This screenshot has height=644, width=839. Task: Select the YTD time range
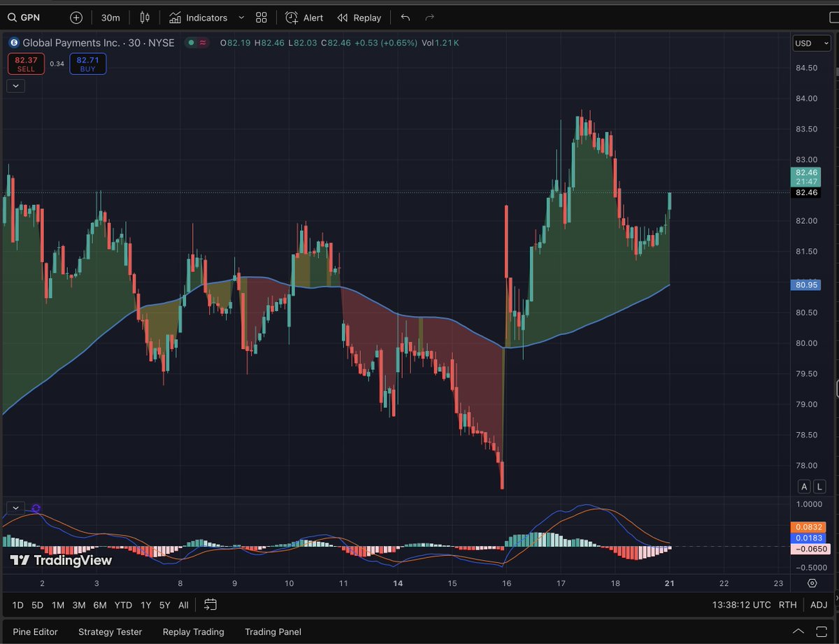[123, 605]
